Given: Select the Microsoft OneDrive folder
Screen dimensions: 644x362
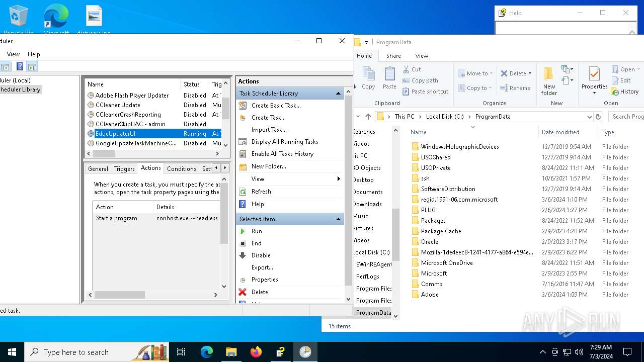Looking at the screenshot, I should (x=447, y=263).
